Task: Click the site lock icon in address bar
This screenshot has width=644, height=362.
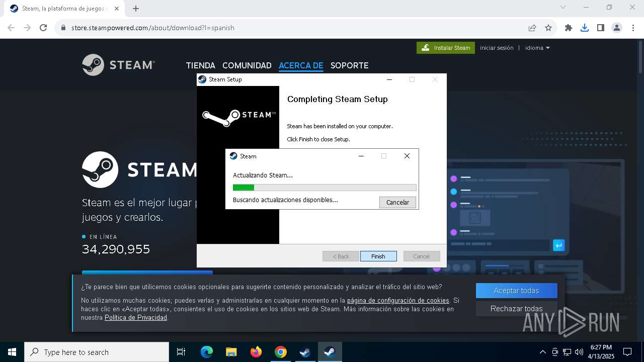Action: (x=63, y=28)
